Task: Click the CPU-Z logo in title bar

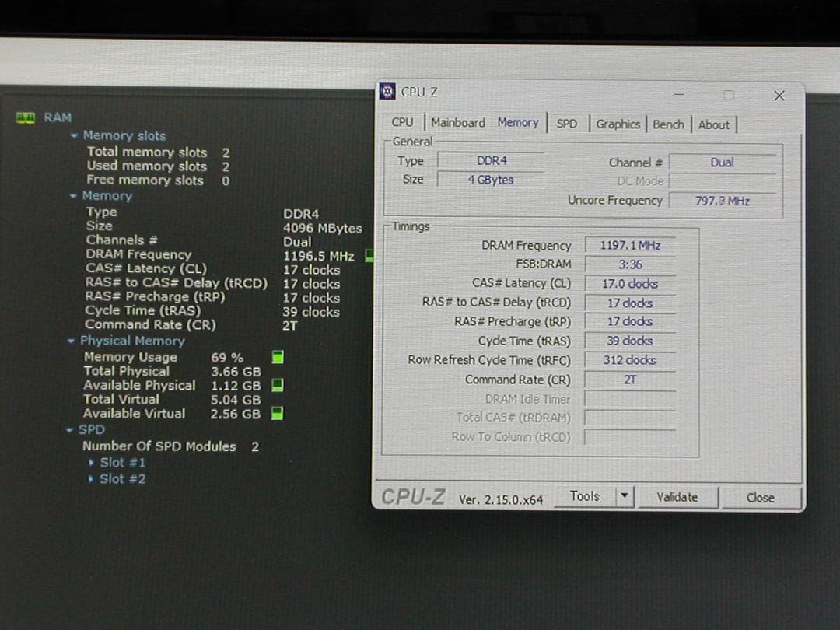Action: (387, 92)
